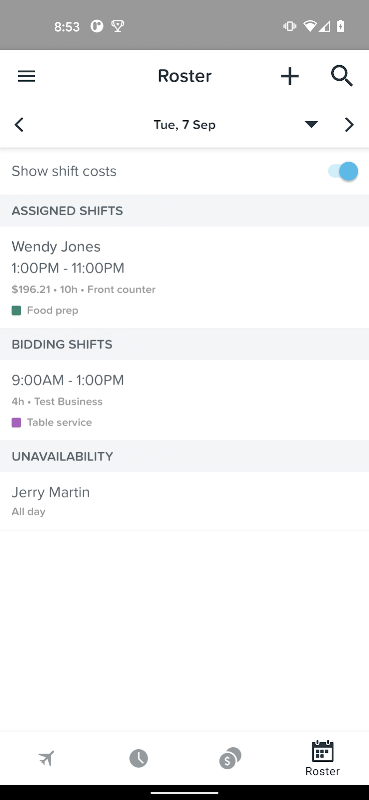Viewport: 369px width, 800px height.
Task: Open the hamburger navigation menu
Action: [27, 76]
